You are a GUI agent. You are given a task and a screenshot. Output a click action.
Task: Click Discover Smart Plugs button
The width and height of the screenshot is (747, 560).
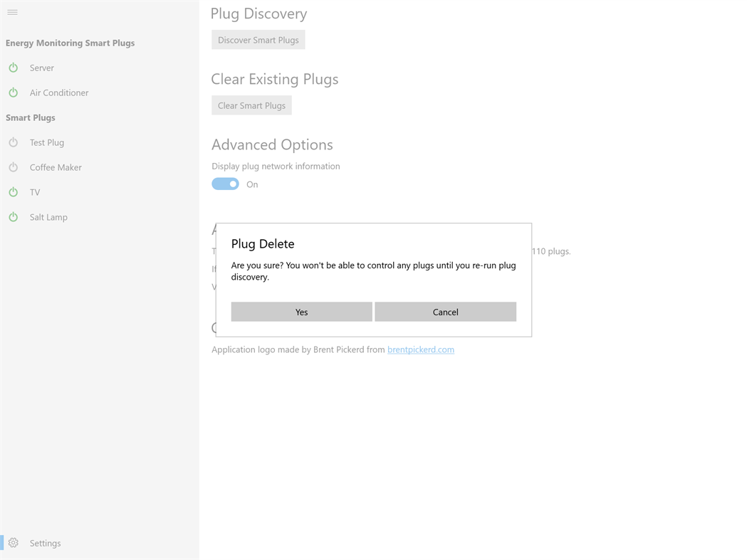pyautogui.click(x=258, y=40)
